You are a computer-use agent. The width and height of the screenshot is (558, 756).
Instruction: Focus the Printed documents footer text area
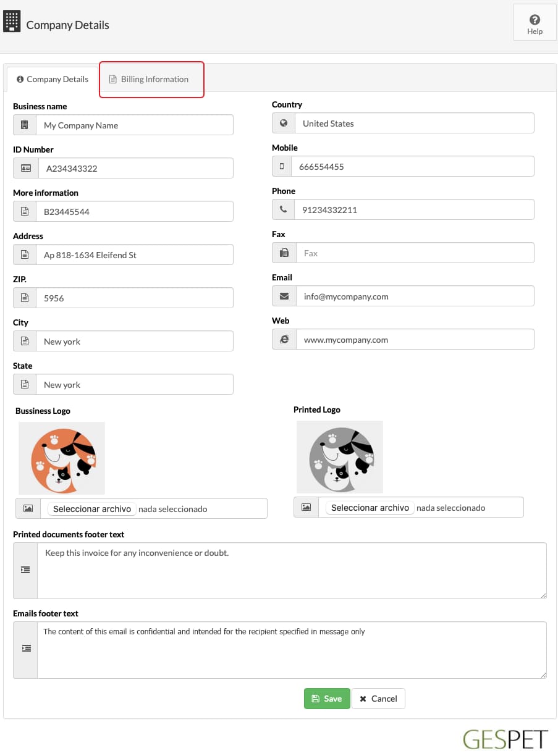coord(292,570)
